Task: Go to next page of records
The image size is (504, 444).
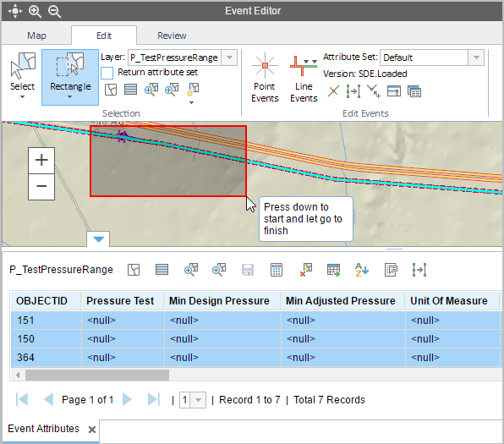Action: coord(128,400)
